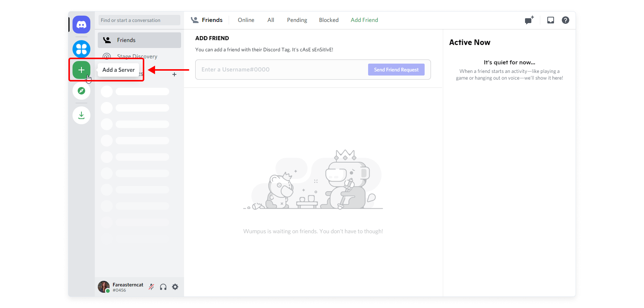Click the Download Apps icon
Screen dimensions: 644x308
[x=81, y=115]
